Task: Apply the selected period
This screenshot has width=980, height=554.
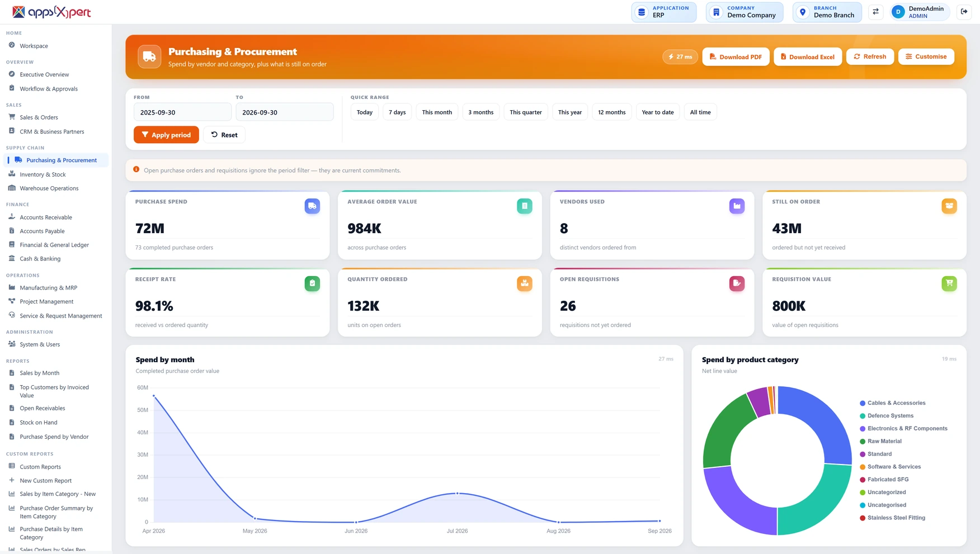Action: 166,135
